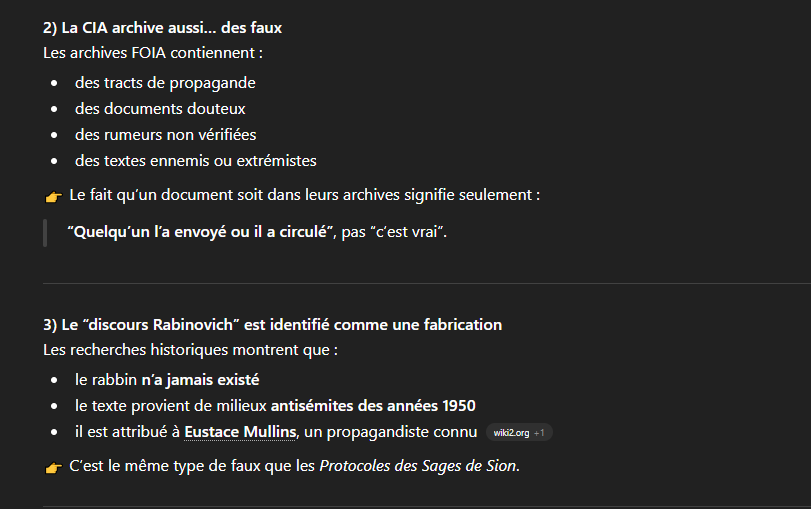Click pointing hand emoji before "C'est le même type"
Viewport: 811px width, 509px height.
(53, 467)
